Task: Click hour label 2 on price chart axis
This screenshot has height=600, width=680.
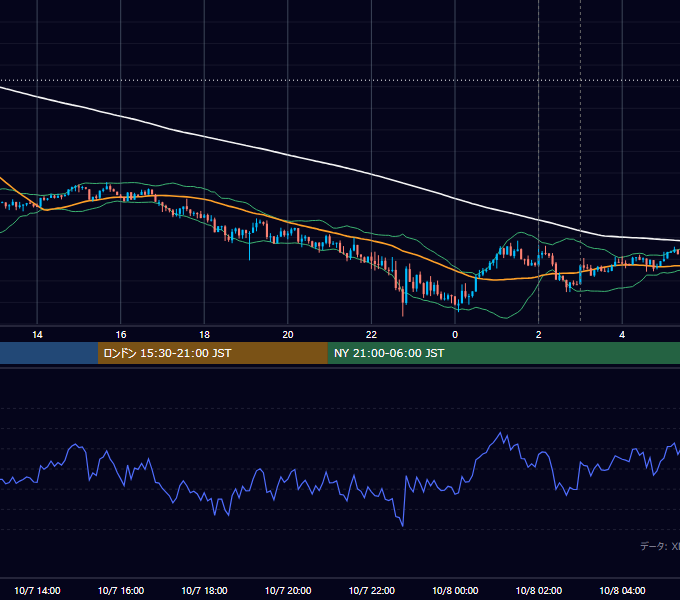Action: click(539, 335)
